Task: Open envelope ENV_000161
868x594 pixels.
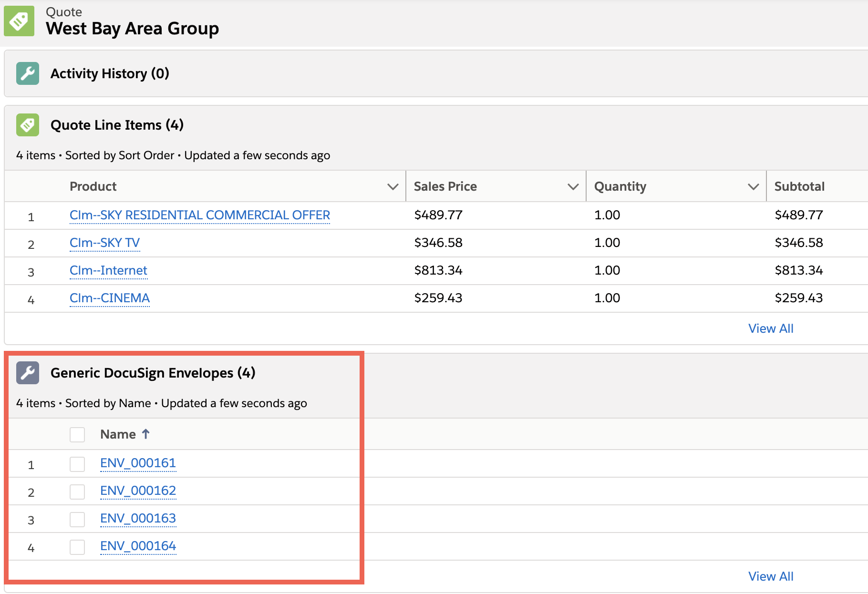Action: (138, 463)
